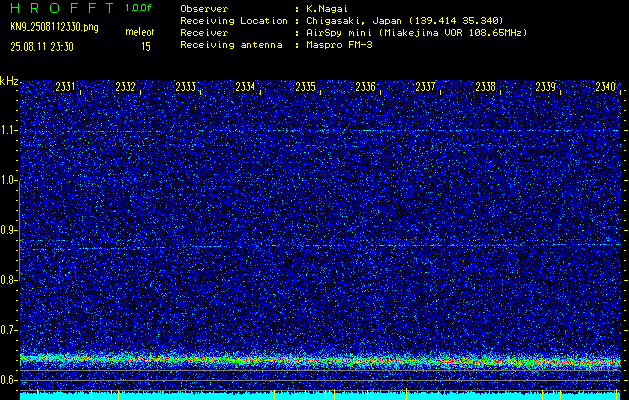Click the location Chigasaki, Japan text
The image size is (629, 400).
tap(405, 21)
